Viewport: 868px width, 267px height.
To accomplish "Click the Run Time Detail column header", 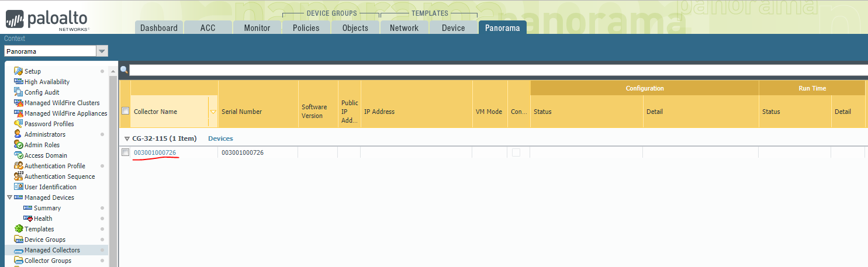I will (848, 112).
